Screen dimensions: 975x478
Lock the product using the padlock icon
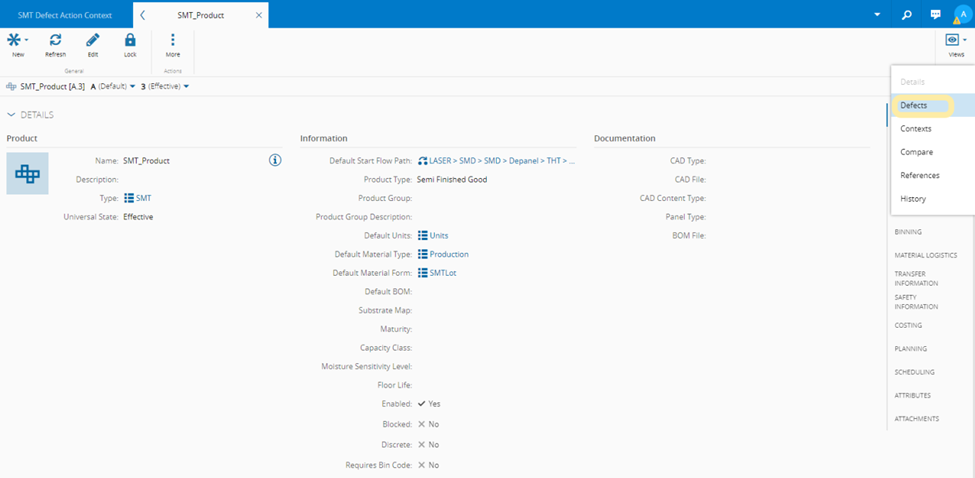(130, 41)
